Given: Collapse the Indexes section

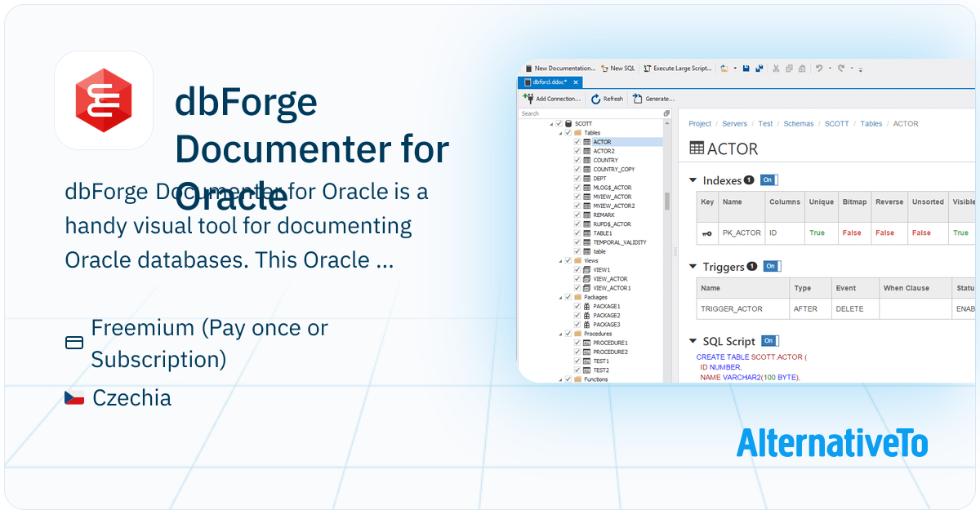Looking at the screenshot, I should 693,180.
